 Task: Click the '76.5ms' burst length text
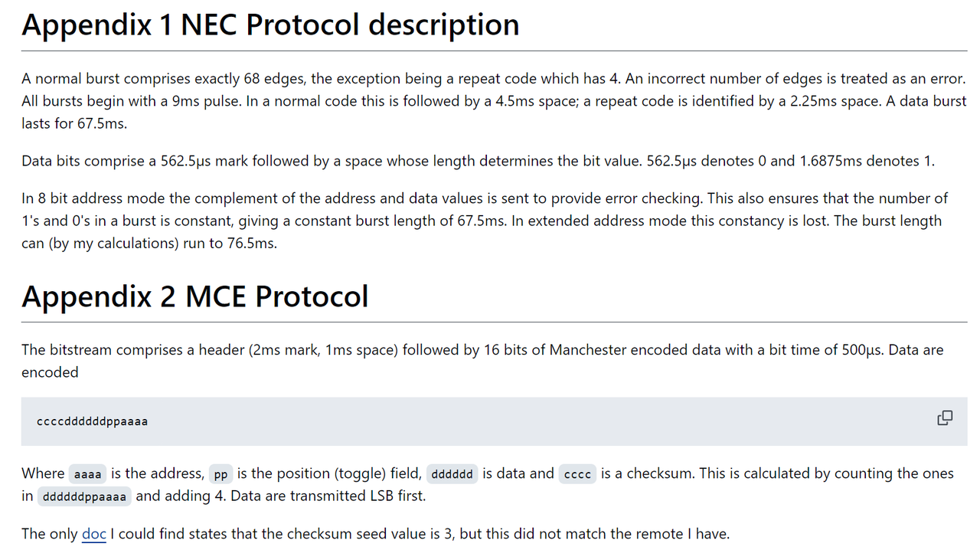coord(253,244)
